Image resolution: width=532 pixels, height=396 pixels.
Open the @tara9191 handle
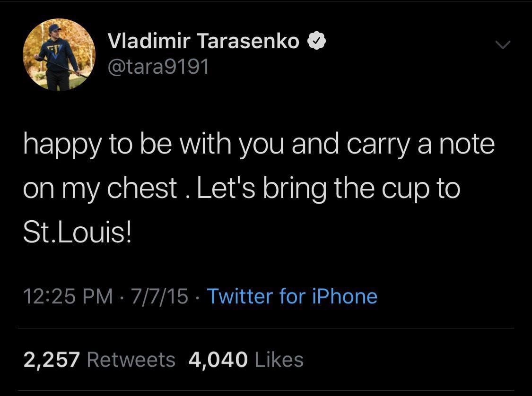[158, 67]
